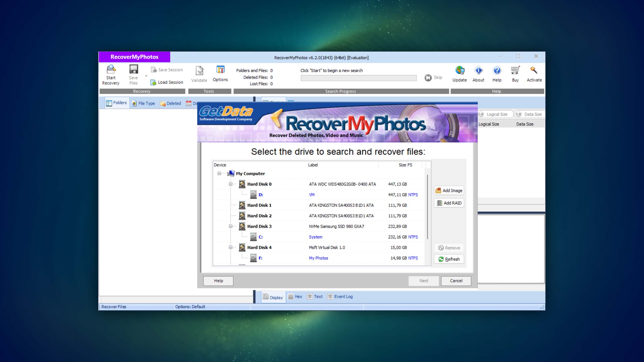Click the Hard Disk 1 drive icon

pos(242,205)
